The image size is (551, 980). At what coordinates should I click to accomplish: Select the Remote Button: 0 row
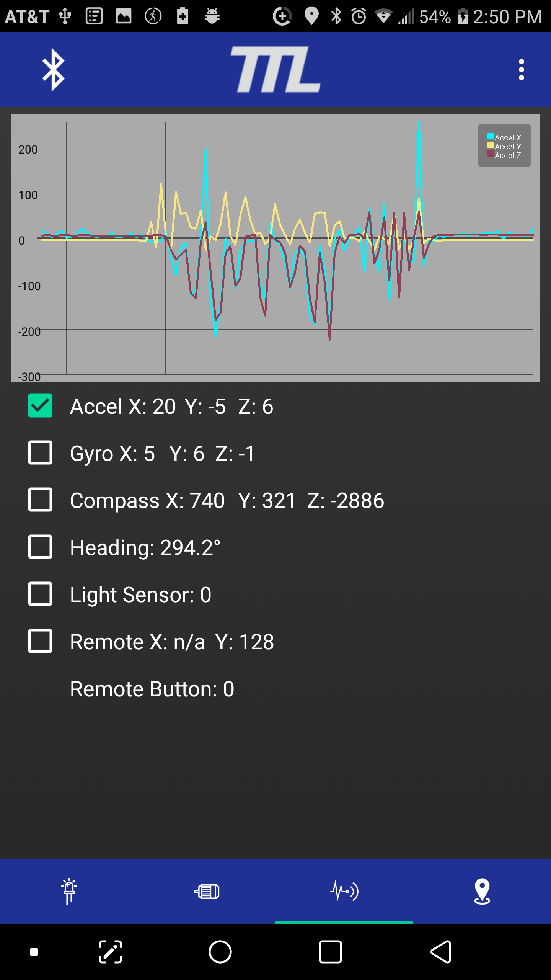click(x=152, y=689)
